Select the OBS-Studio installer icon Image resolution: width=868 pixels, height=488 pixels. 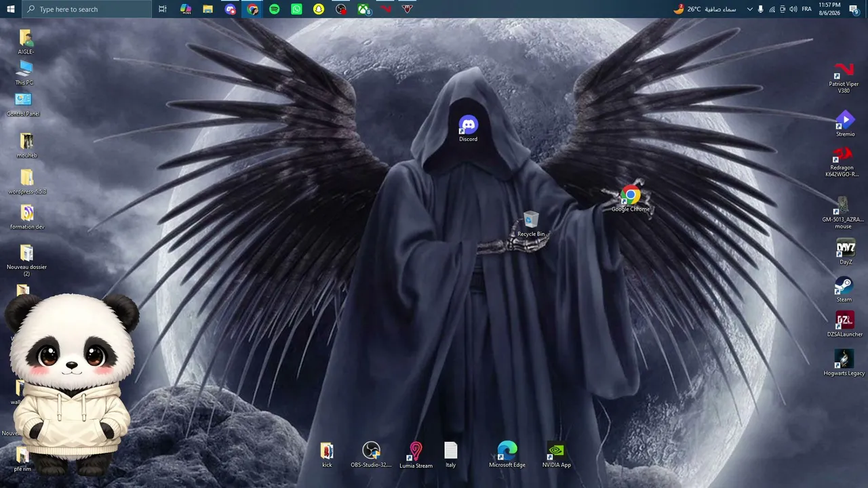coord(371,455)
